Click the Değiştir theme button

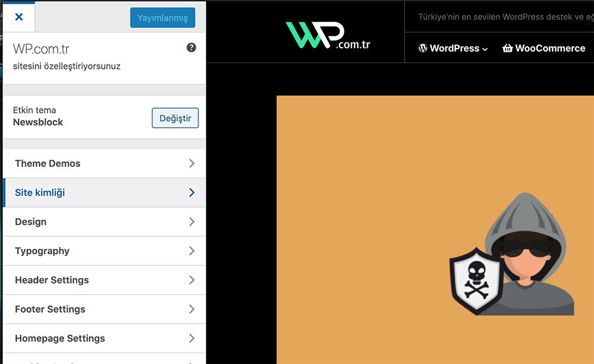pos(175,118)
